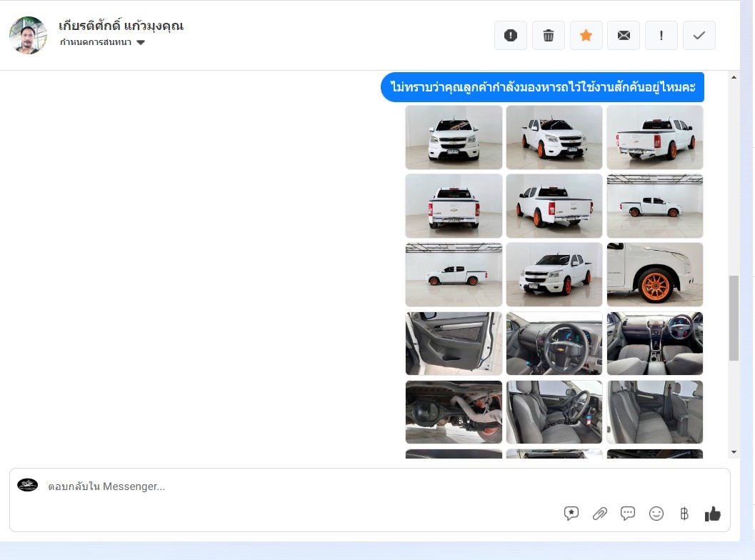Delete conversation with trash icon
This screenshot has height=560, width=755.
coord(549,35)
